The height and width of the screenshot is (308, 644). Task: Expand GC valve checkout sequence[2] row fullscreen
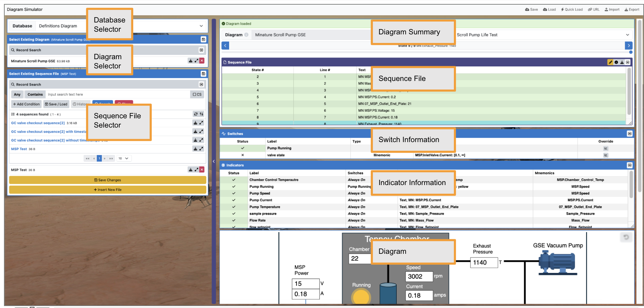click(x=201, y=123)
